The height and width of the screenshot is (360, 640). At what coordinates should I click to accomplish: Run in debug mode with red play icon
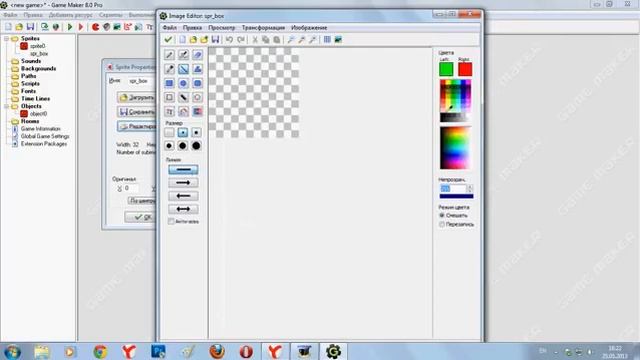pos(81,27)
